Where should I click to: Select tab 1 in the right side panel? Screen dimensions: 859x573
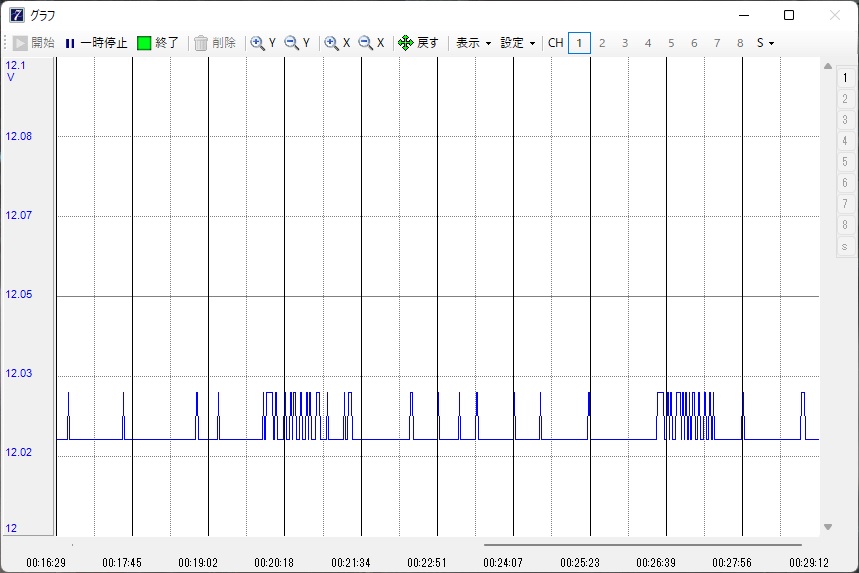(x=845, y=77)
